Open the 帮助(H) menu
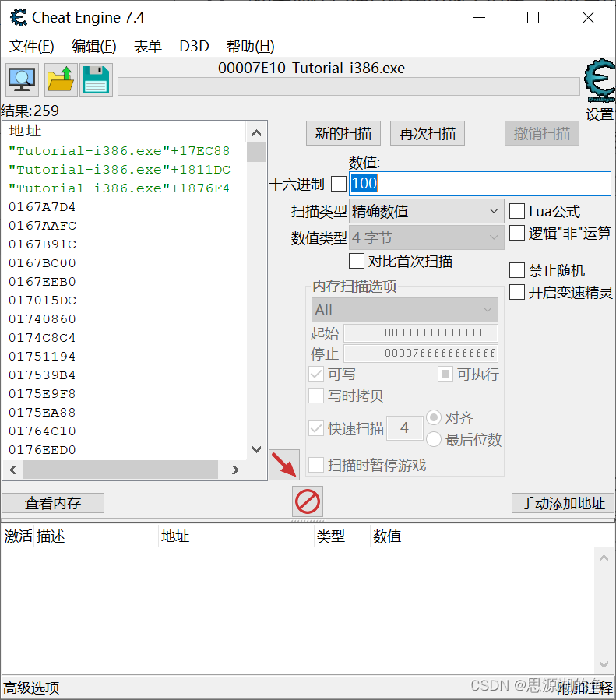Image resolution: width=616 pixels, height=700 pixels. [251, 47]
